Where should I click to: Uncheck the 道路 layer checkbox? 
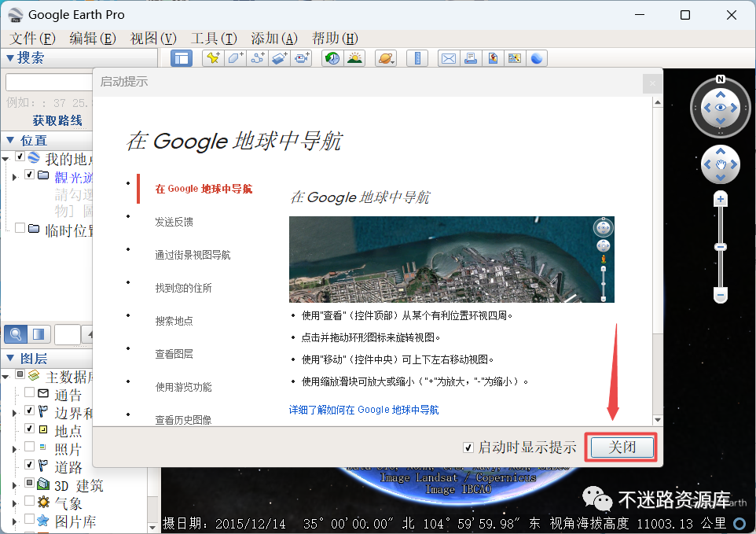(29, 465)
